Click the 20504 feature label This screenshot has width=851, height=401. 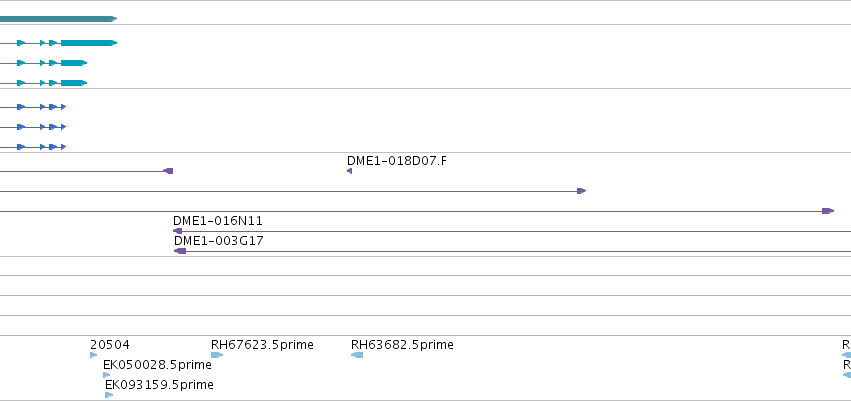tap(109, 345)
